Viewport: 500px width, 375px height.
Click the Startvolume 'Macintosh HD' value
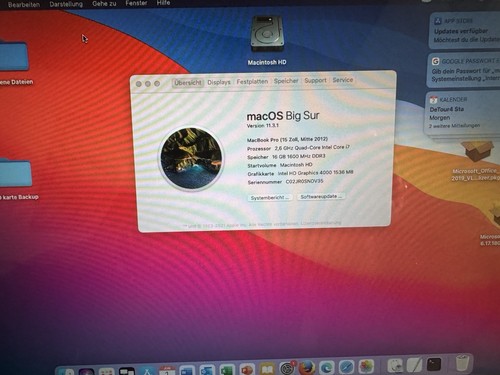pyautogui.click(x=296, y=165)
